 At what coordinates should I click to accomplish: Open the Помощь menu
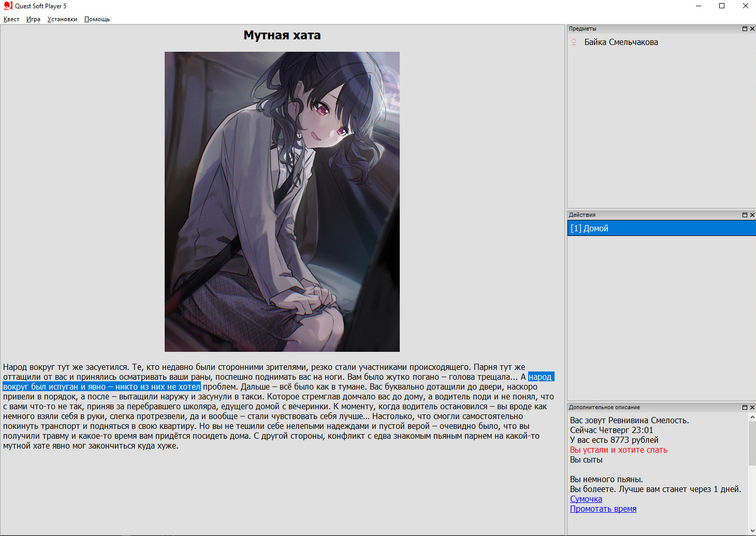pos(97,19)
